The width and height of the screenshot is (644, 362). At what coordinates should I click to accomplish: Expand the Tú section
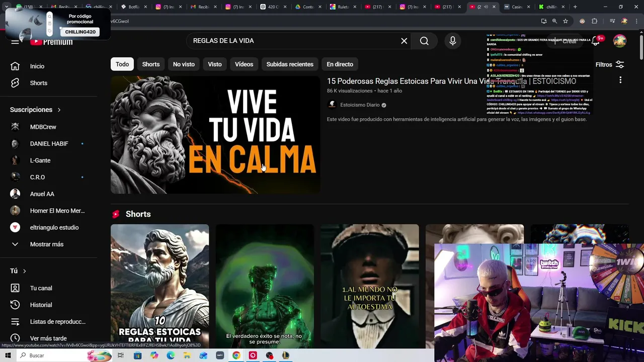(18, 271)
